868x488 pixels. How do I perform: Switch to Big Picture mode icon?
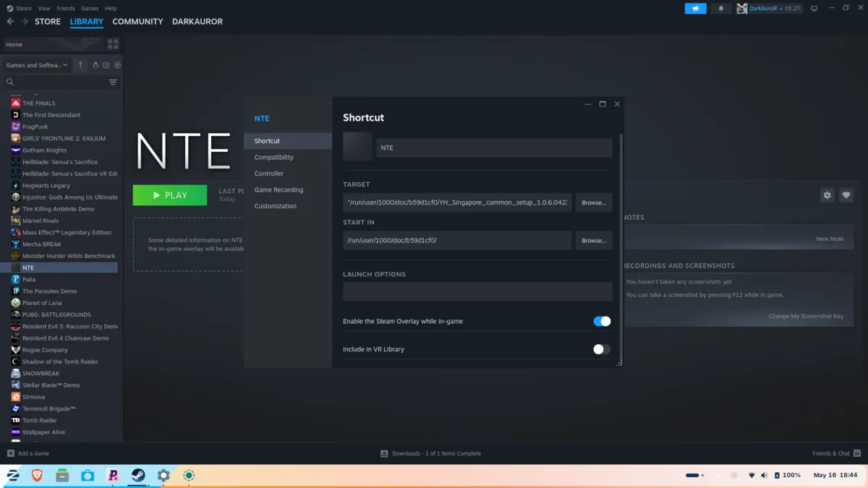[x=814, y=9]
